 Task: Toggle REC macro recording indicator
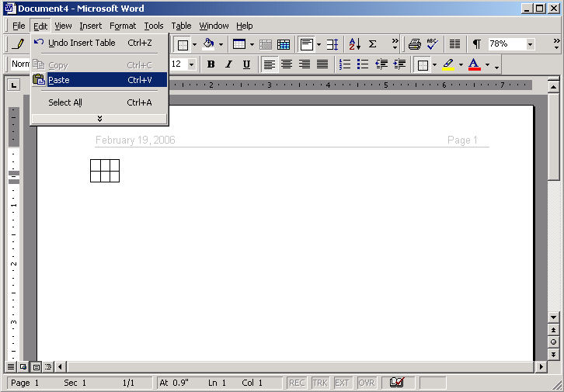[297, 383]
